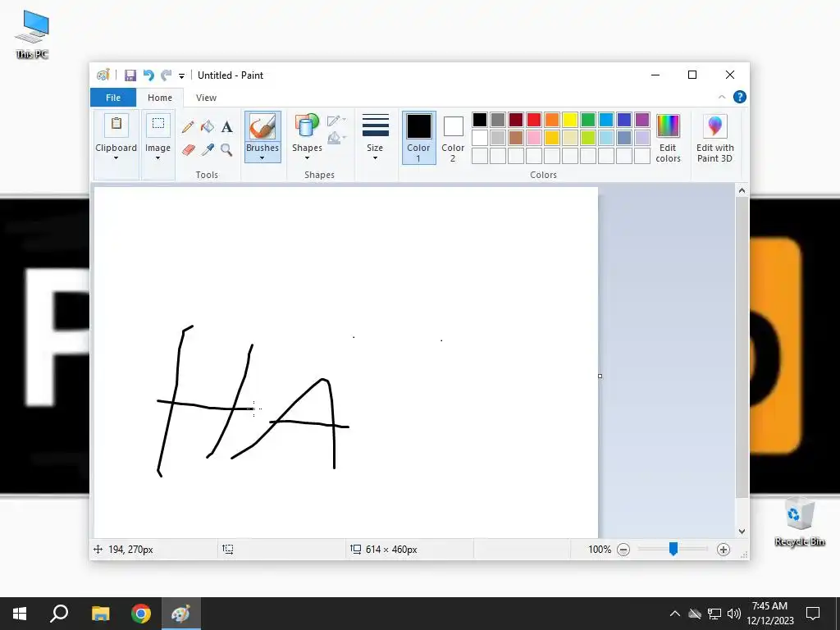The image size is (840, 630).
Task: Switch to the Home tab
Action: click(x=160, y=98)
